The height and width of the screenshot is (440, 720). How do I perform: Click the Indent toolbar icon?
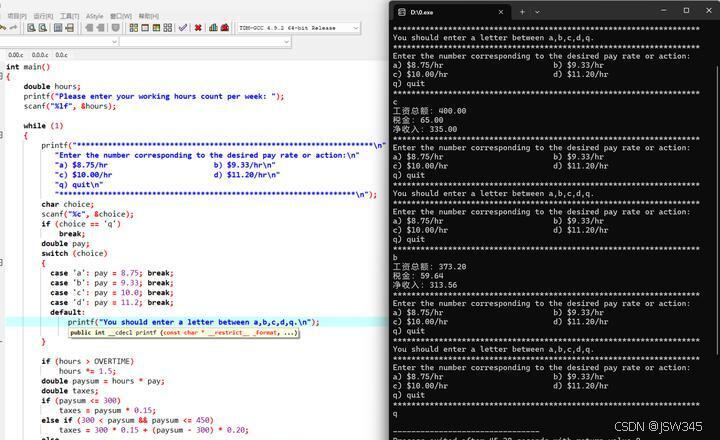(89, 28)
